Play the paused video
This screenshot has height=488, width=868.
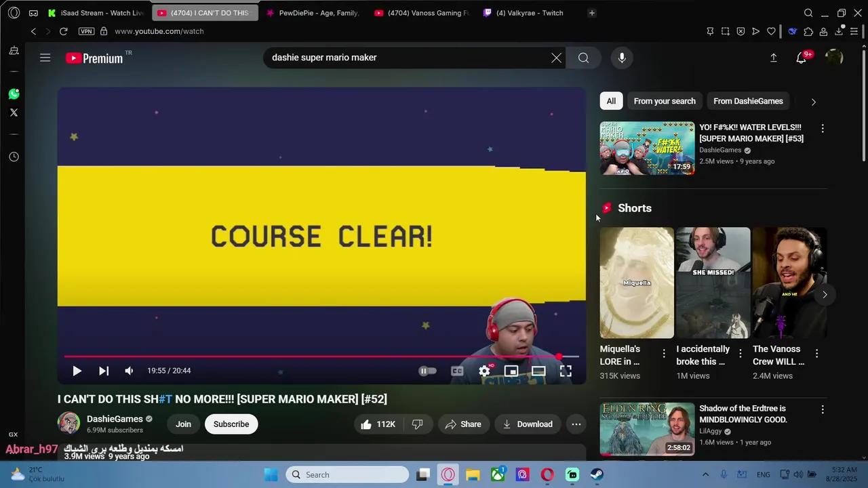(77, 371)
